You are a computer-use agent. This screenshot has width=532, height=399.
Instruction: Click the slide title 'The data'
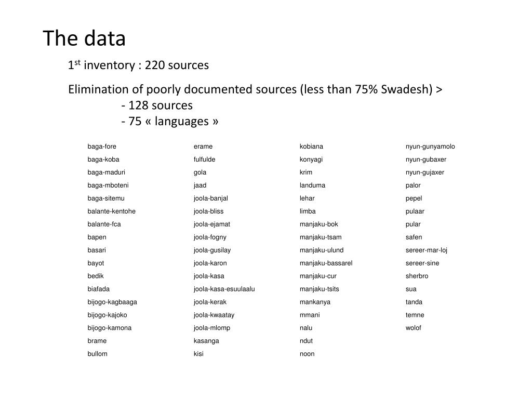click(x=84, y=38)
